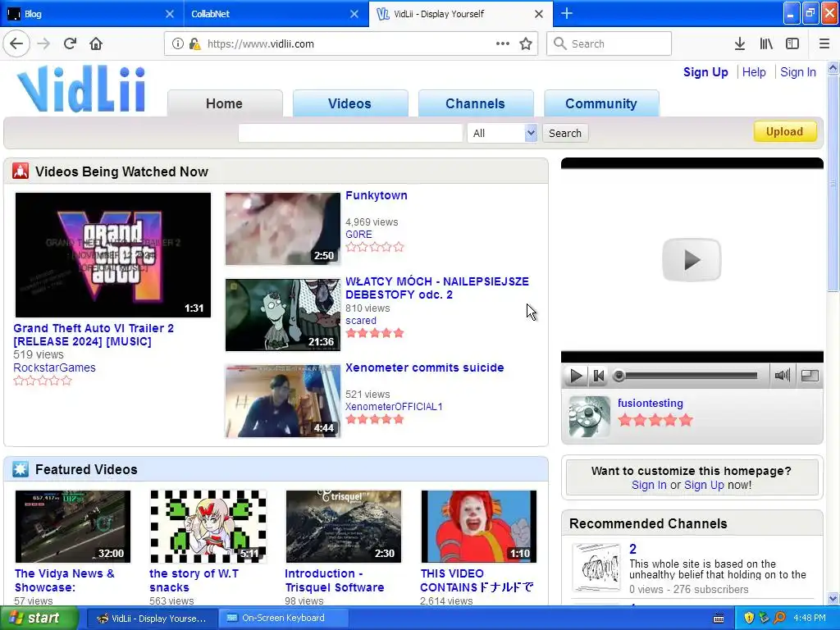Open the Funkytown video title
This screenshot has height=630, width=840.
(x=376, y=195)
